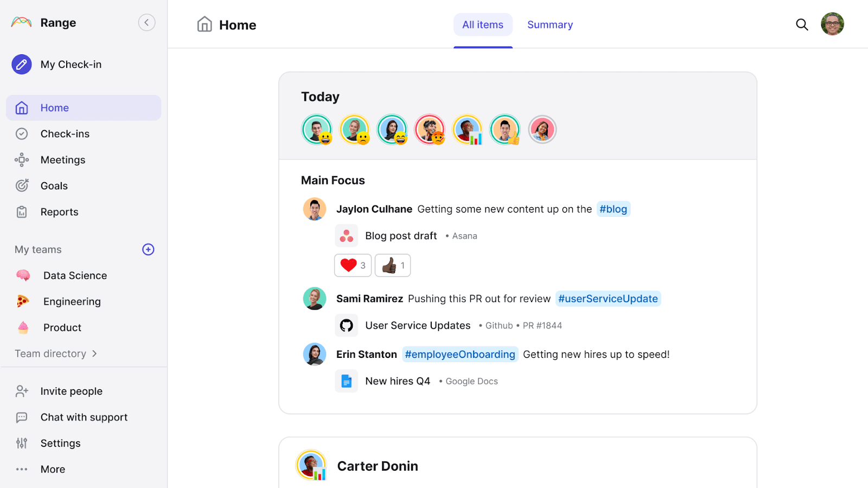Switch to the Summary tab

(550, 25)
